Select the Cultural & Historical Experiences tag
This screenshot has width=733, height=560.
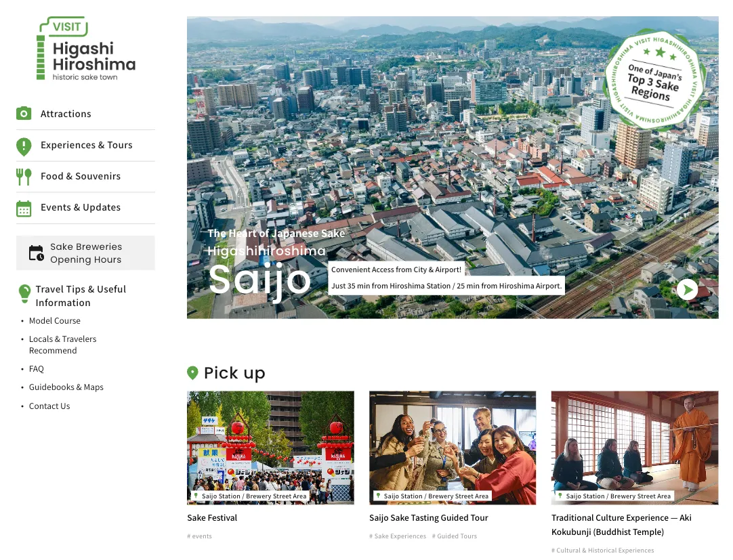click(x=602, y=551)
